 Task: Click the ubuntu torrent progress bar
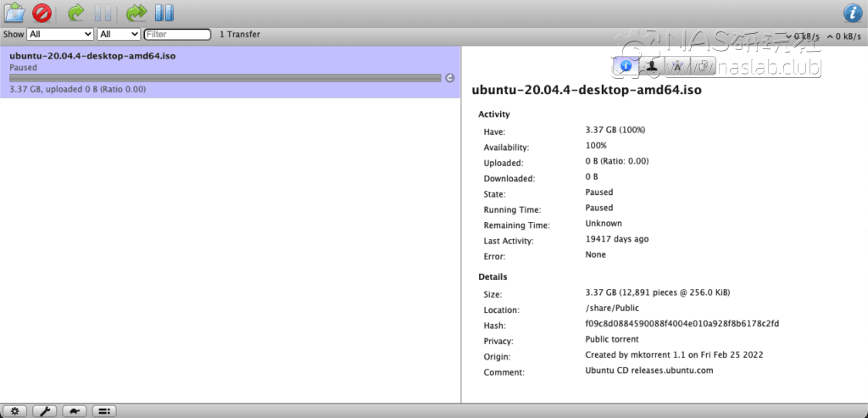coord(225,77)
